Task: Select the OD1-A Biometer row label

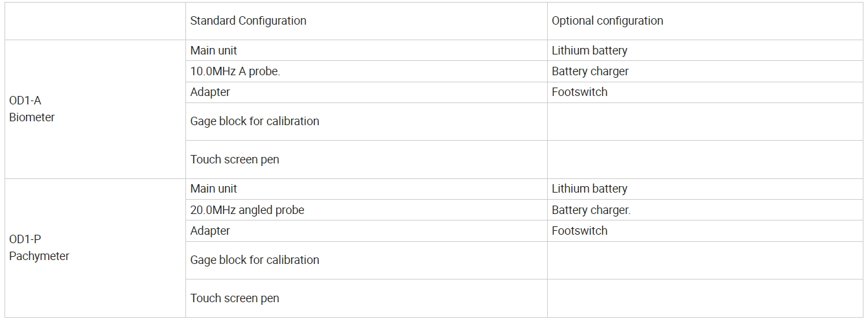Action: 32,109
